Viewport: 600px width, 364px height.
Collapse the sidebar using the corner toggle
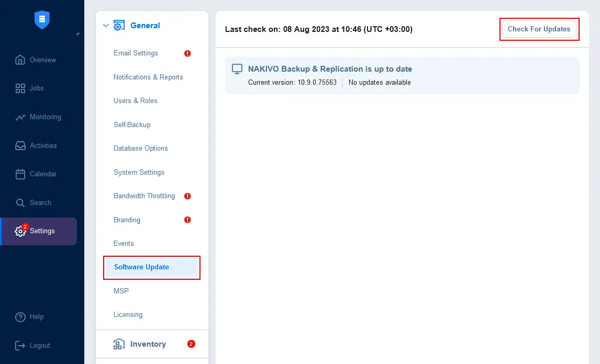(78, 35)
